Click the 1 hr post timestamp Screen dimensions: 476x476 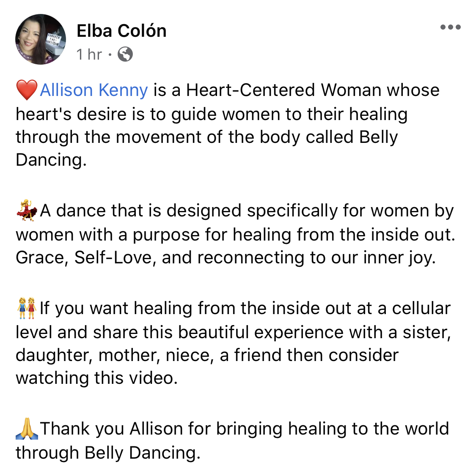[89, 55]
